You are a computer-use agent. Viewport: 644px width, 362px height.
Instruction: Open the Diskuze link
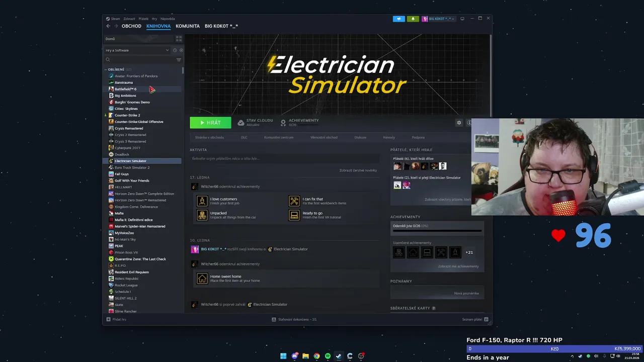(x=360, y=137)
